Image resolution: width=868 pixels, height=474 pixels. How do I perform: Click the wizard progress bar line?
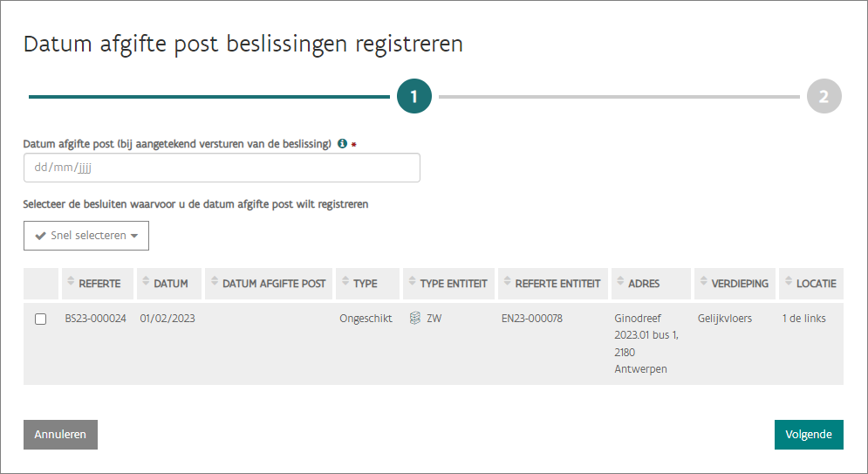pos(209,97)
